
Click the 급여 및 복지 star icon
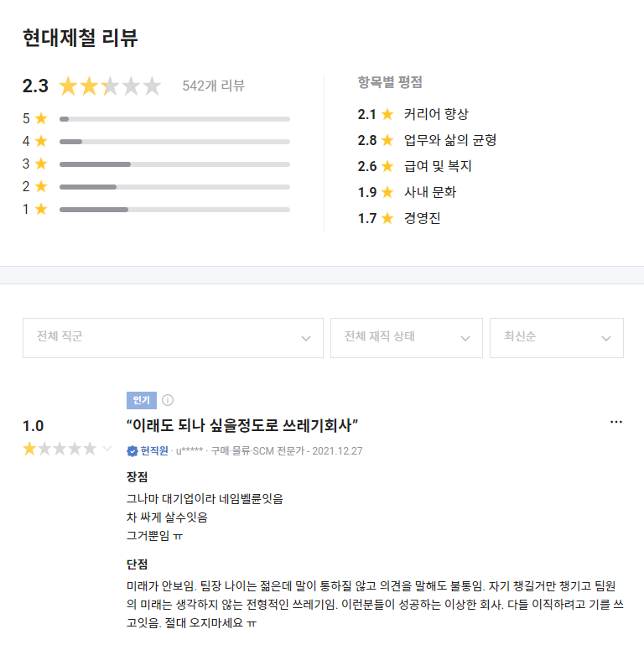[x=387, y=166]
